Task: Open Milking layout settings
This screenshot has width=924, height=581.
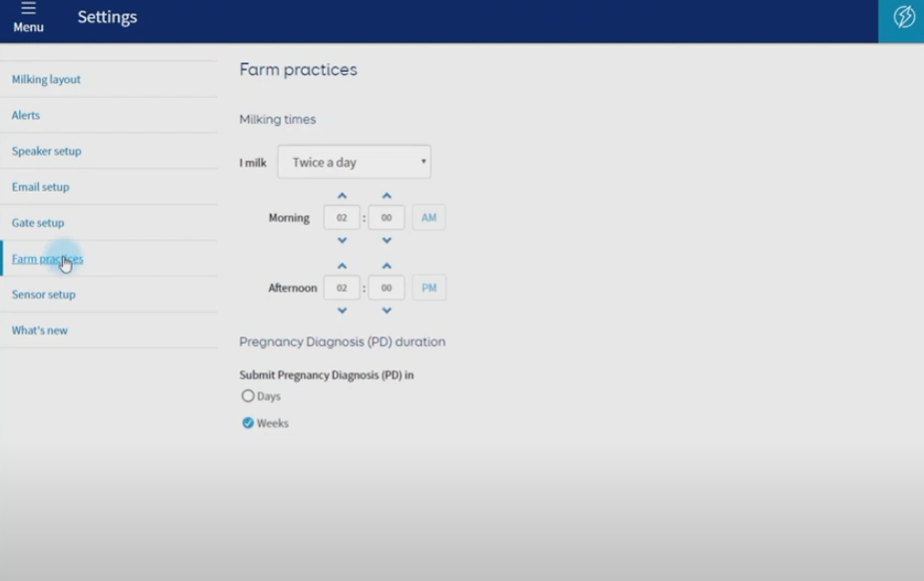Action: click(46, 79)
